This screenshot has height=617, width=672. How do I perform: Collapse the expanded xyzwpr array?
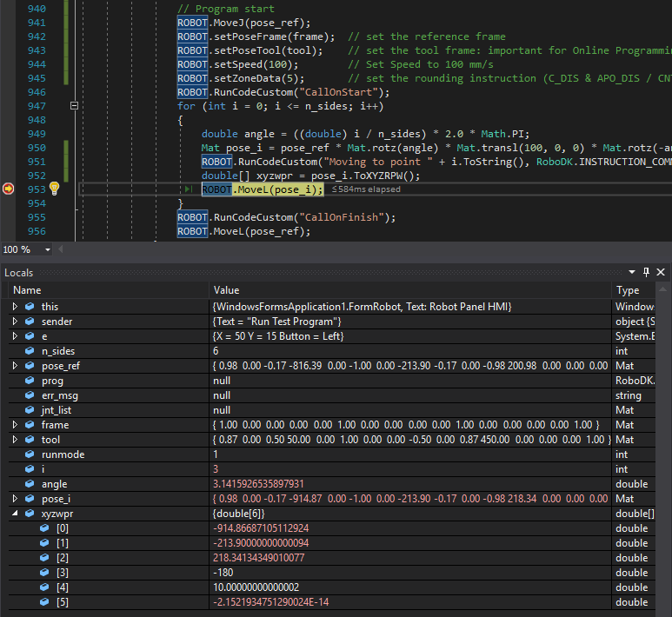click(15, 514)
